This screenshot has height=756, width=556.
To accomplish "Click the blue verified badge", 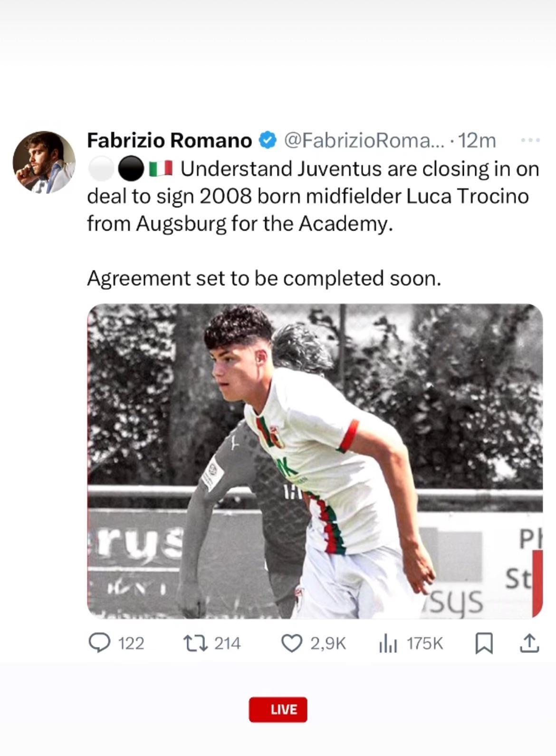I will click(x=268, y=140).
